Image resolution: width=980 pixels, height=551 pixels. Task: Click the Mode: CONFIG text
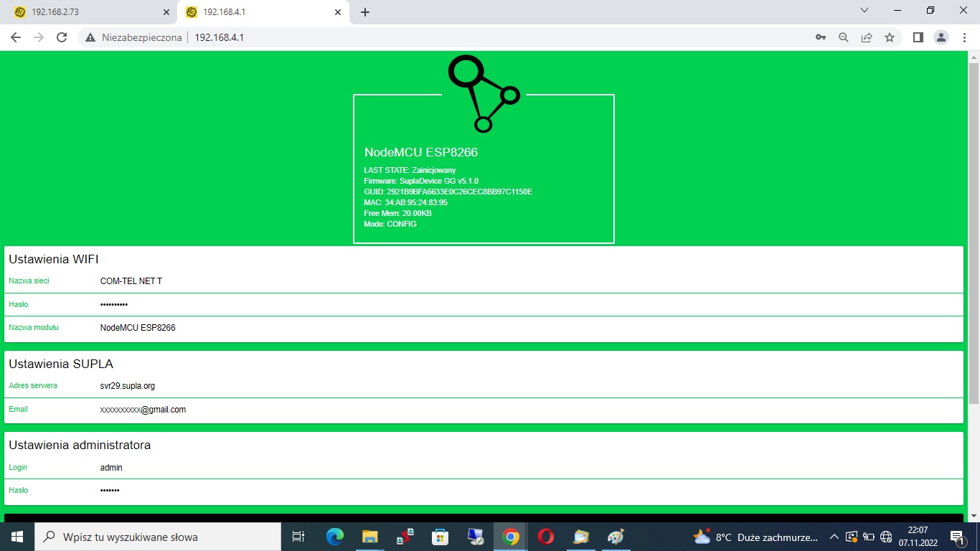(x=390, y=224)
